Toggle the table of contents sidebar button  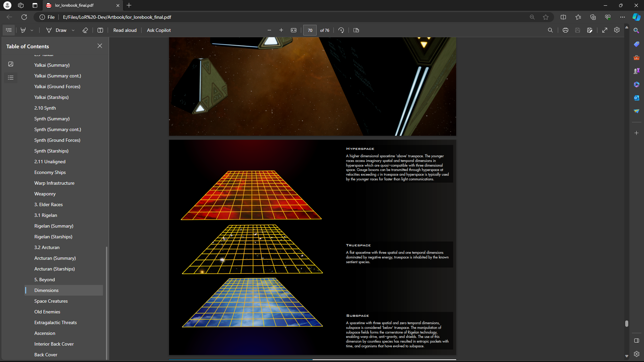[9, 30]
